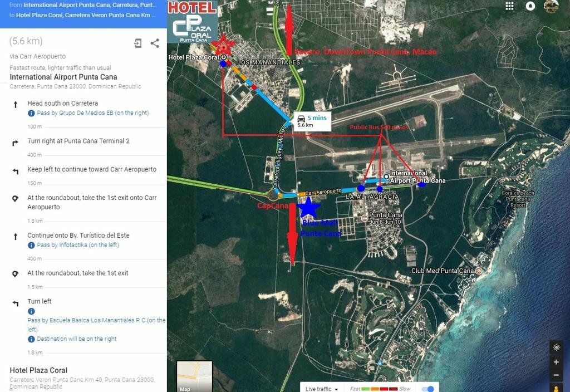Select the Street View pegman
The height and width of the screenshot is (392, 570).
click(x=556, y=388)
